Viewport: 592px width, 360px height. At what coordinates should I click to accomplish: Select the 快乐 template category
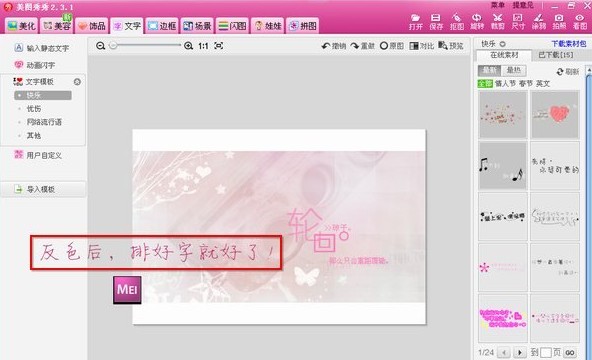coord(43,95)
